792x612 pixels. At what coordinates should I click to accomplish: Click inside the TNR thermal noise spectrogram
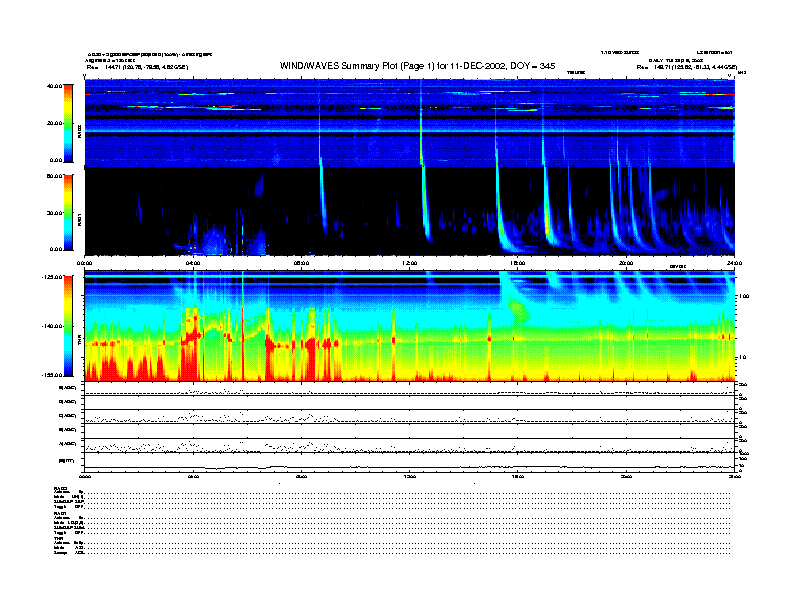pyautogui.click(x=410, y=326)
